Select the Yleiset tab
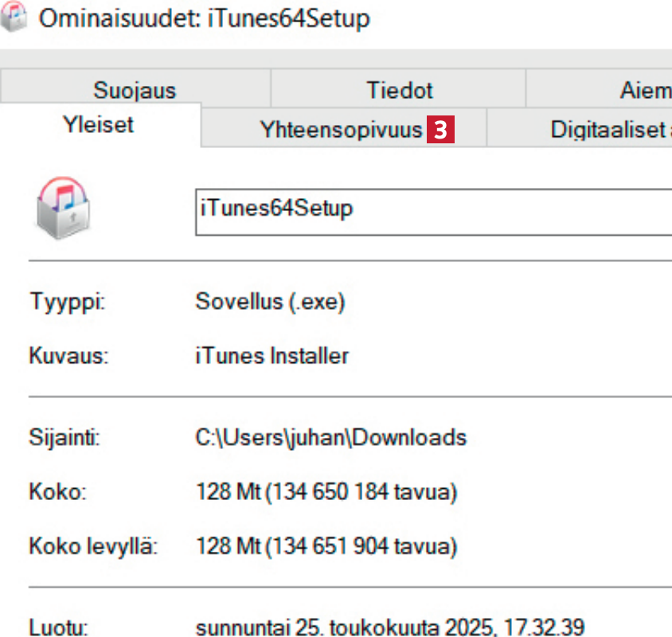 (x=98, y=125)
